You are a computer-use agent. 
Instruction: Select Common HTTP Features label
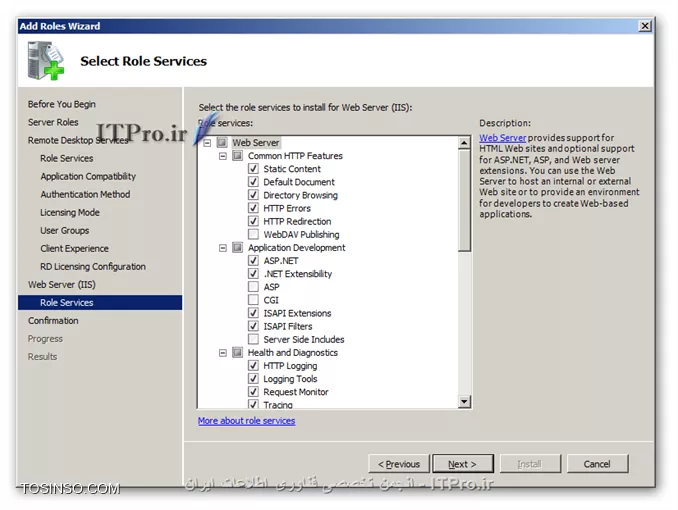(295, 156)
